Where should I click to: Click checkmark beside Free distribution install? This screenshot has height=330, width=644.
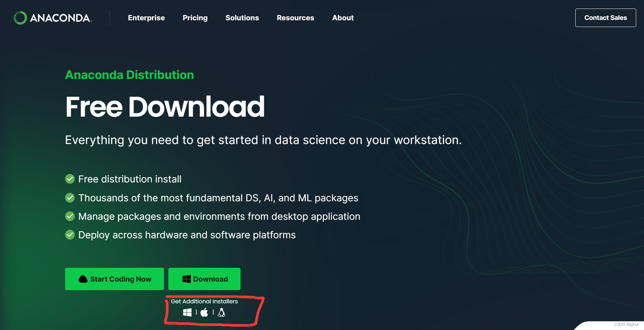click(70, 179)
